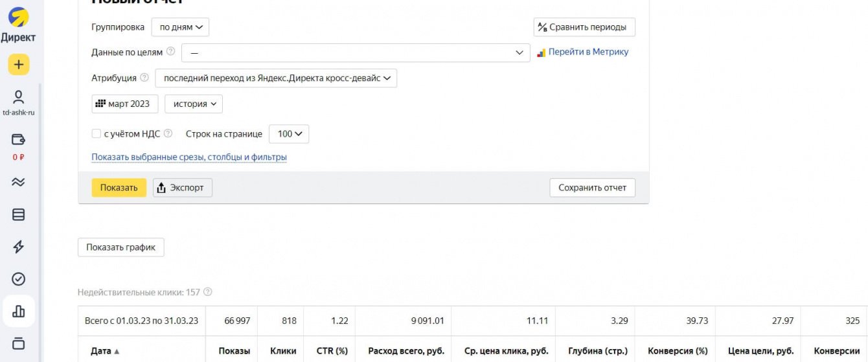Click the lightning bolt sidebar icon
The image size is (868, 362).
(x=19, y=247)
